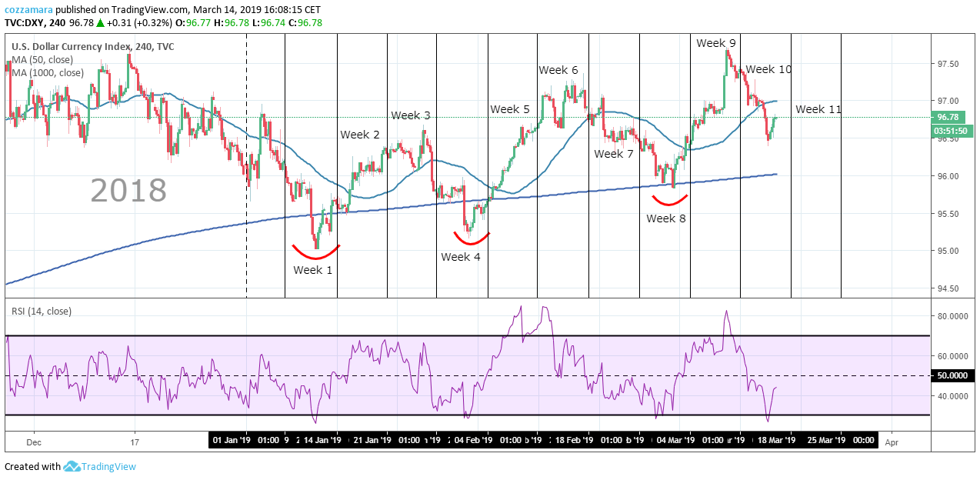Click the Apr label on the time axis
The width and height of the screenshot is (980, 480).
coord(892,442)
